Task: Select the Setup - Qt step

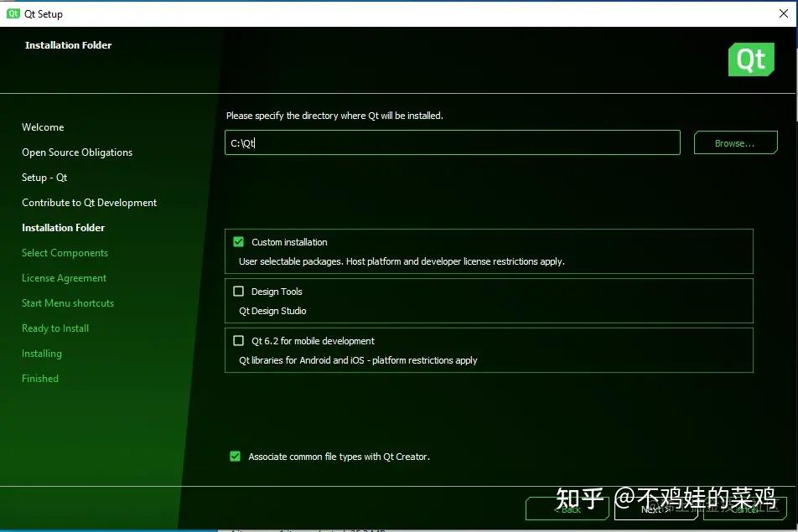Action: [44, 177]
